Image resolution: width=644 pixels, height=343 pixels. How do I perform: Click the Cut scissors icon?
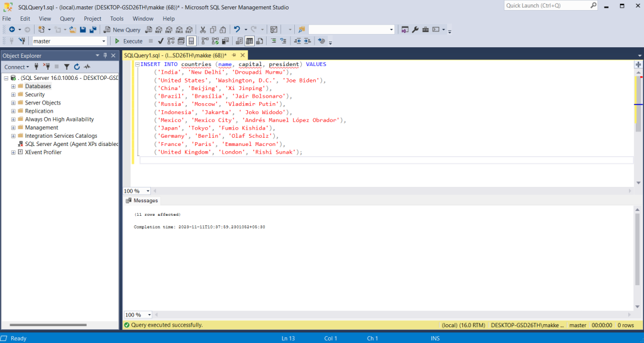coord(203,30)
